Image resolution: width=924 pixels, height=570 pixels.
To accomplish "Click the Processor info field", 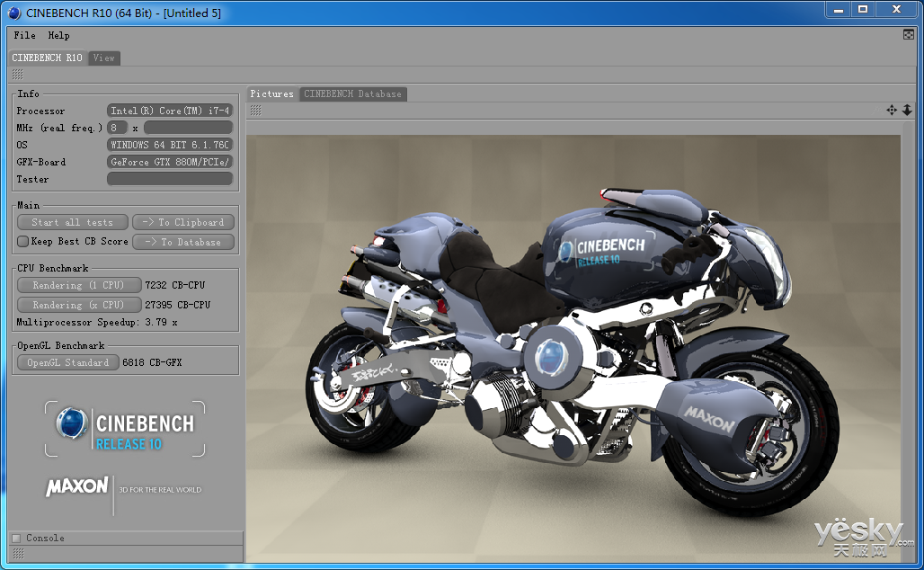I will pos(170,111).
